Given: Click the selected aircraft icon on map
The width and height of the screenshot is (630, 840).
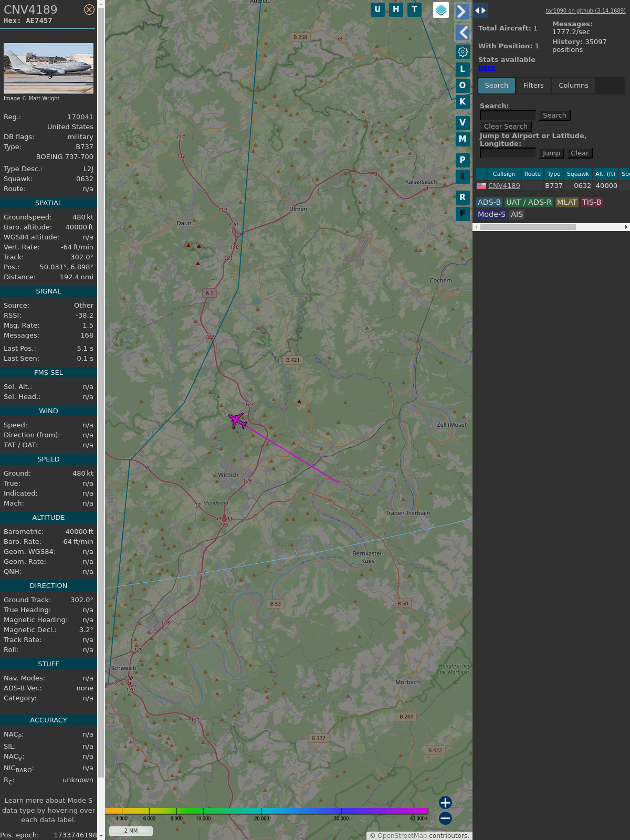Looking at the screenshot, I should (237, 421).
